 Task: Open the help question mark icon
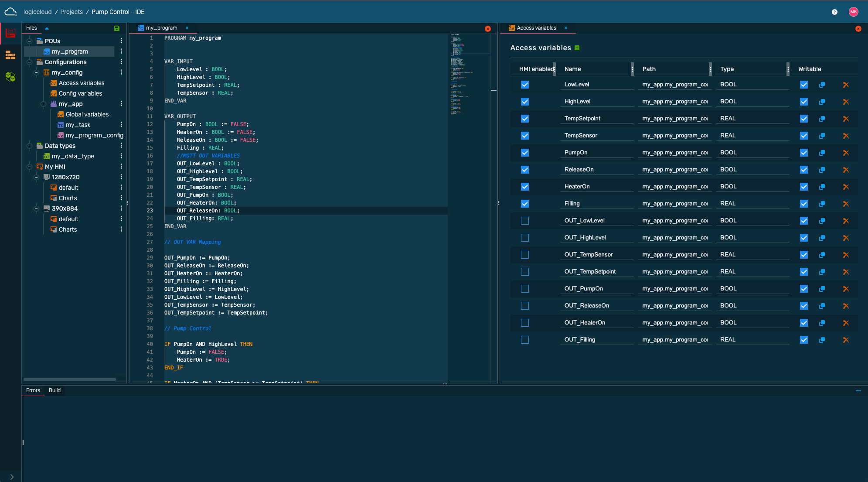[x=834, y=12]
